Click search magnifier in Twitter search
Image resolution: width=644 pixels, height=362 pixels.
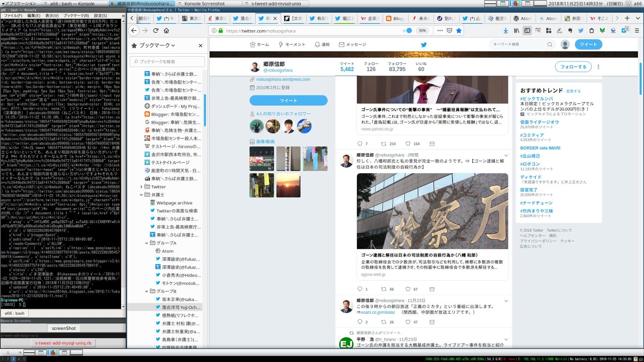click(x=549, y=45)
